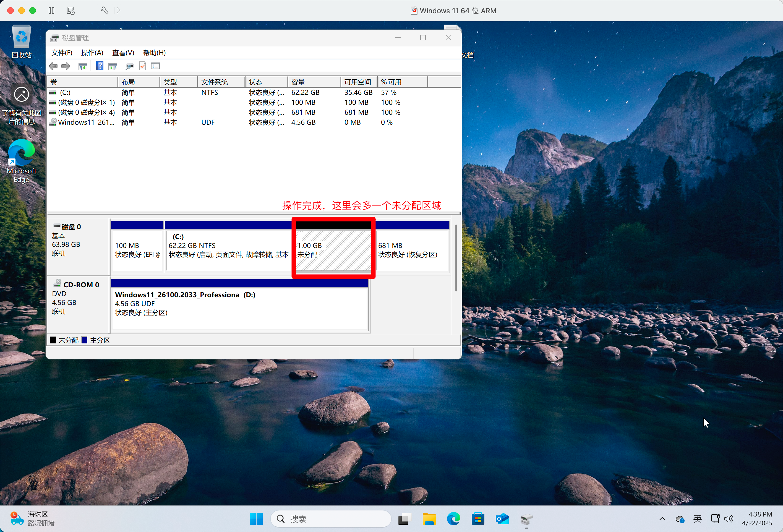
Task: Select Windows11_261... row in volume list
Action: click(86, 122)
